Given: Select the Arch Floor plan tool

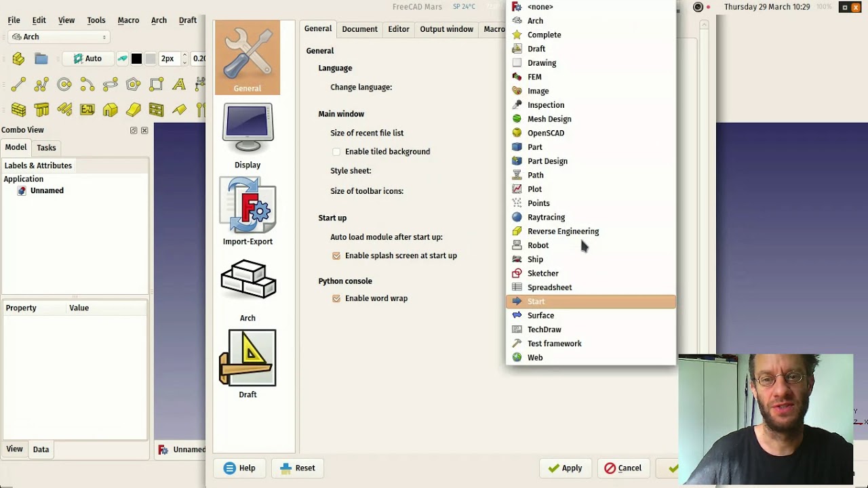Looking at the screenshot, I should pyautogui.click(x=87, y=110).
